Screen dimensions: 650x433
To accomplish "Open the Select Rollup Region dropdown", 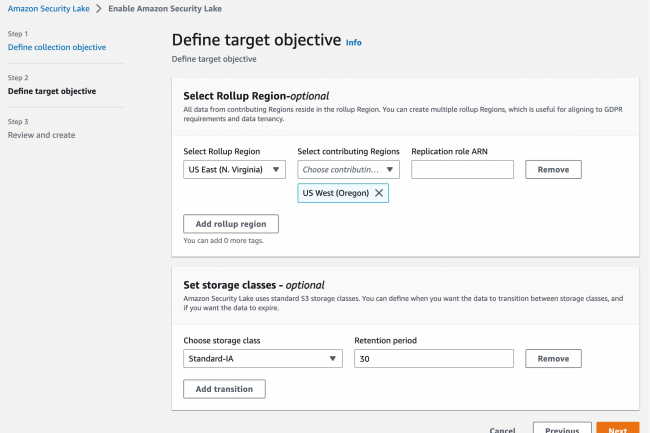I will tap(235, 170).
